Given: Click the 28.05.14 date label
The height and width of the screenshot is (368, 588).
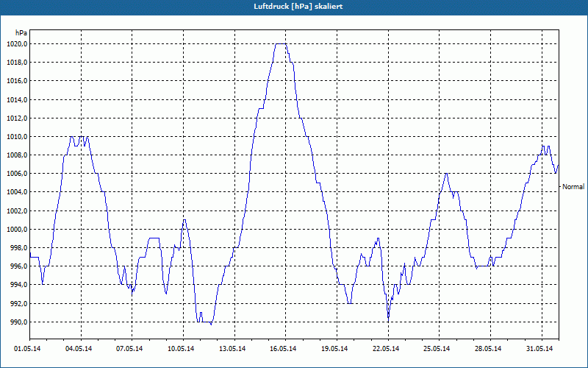Looking at the screenshot, I should pos(488,349).
